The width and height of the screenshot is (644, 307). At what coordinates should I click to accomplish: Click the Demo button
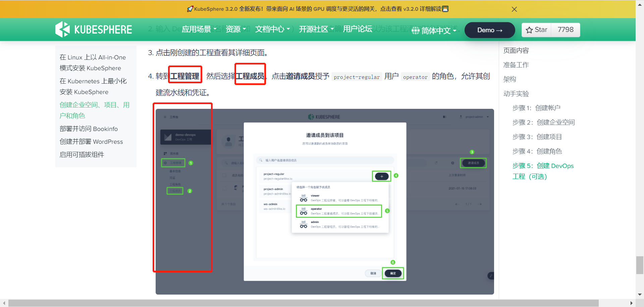tap(490, 30)
